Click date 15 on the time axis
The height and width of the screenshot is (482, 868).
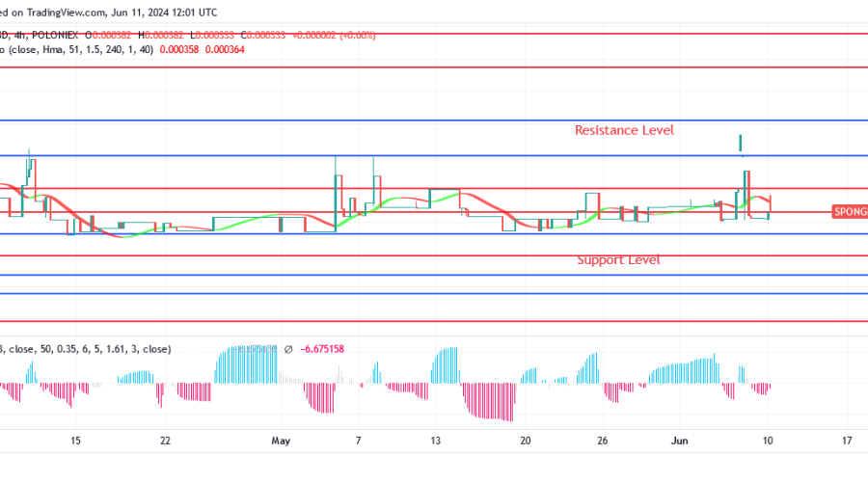(75, 441)
